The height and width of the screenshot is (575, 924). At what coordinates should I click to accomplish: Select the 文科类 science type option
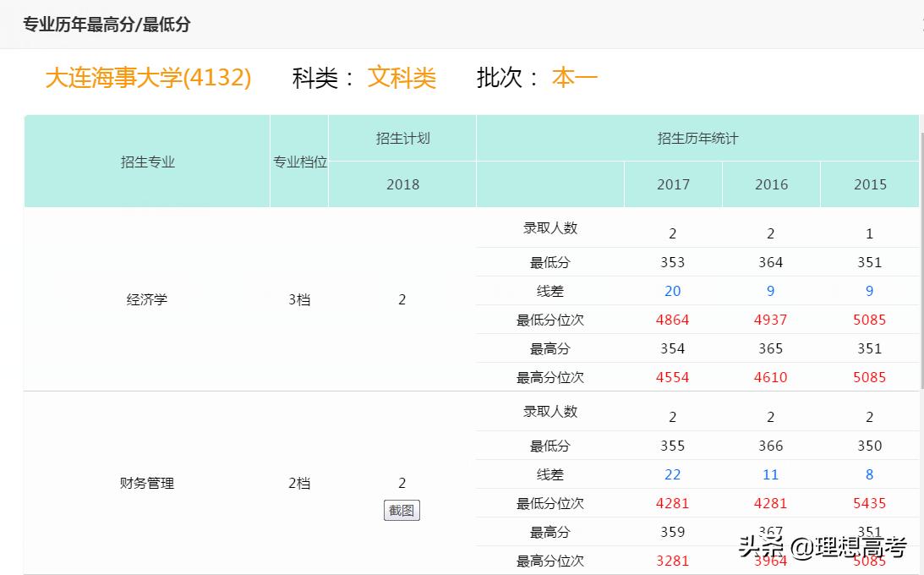[x=401, y=78]
